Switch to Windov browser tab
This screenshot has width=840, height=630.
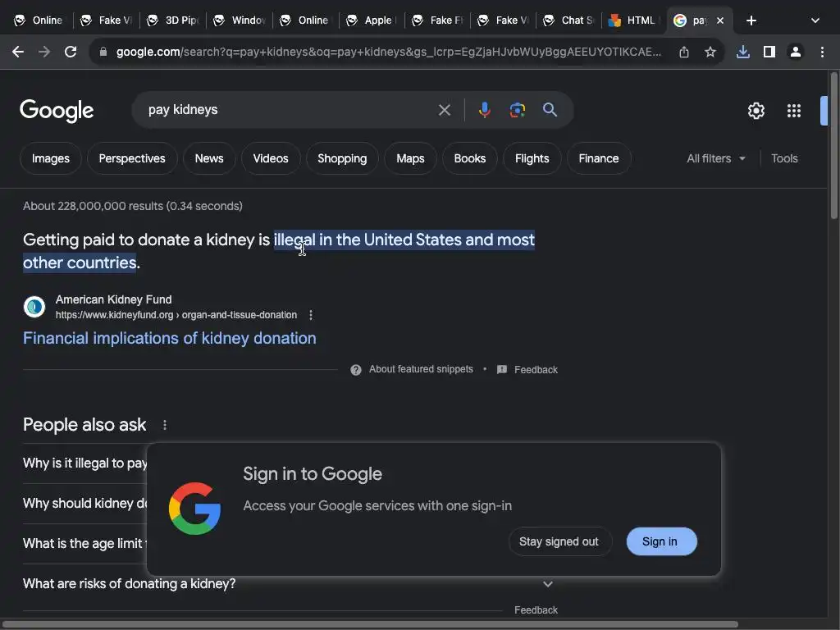click(240, 21)
